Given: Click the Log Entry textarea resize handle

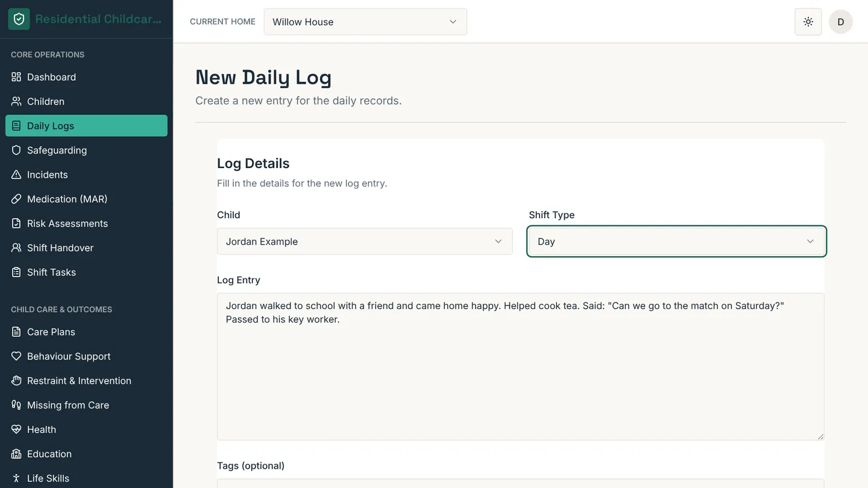Looking at the screenshot, I should pyautogui.click(x=820, y=436).
